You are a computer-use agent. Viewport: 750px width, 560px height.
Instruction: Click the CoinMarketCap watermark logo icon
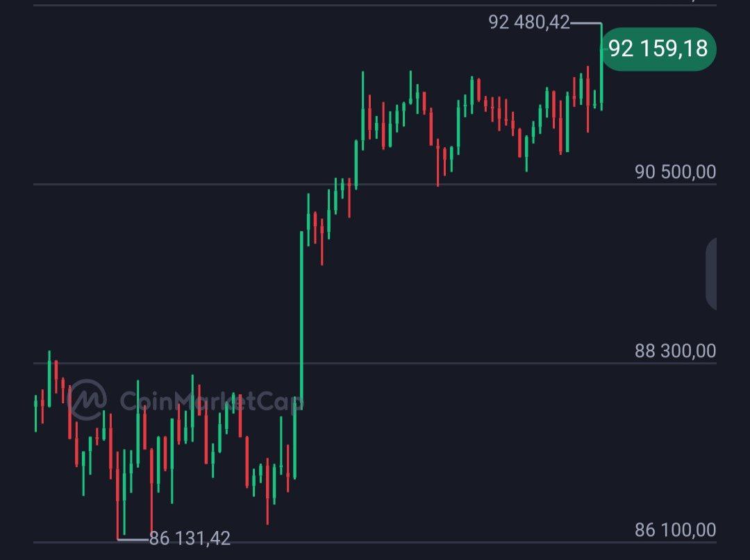click(x=87, y=399)
